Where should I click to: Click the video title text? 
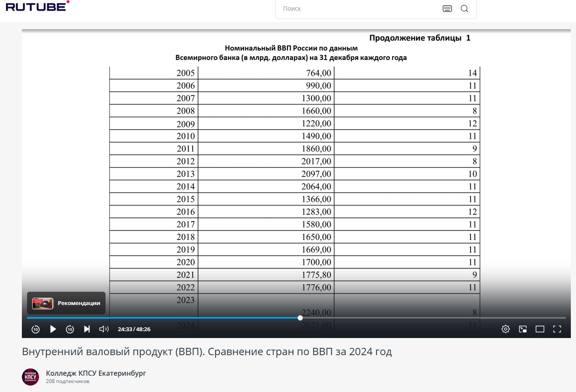pyautogui.click(x=207, y=352)
